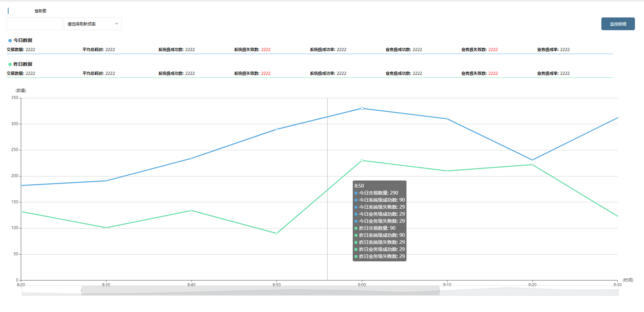Click the shaded selected range of zoom slider

coord(260,291)
